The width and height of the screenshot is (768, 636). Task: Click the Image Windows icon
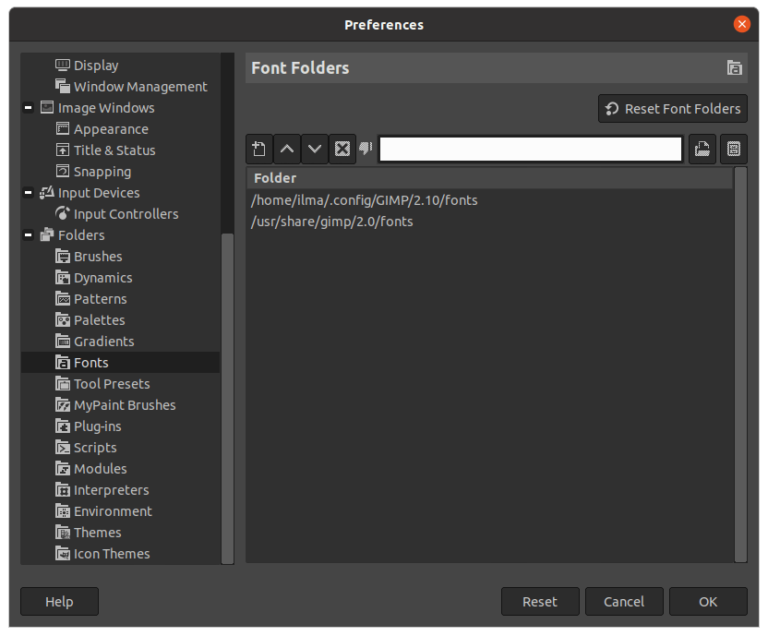click(x=47, y=107)
